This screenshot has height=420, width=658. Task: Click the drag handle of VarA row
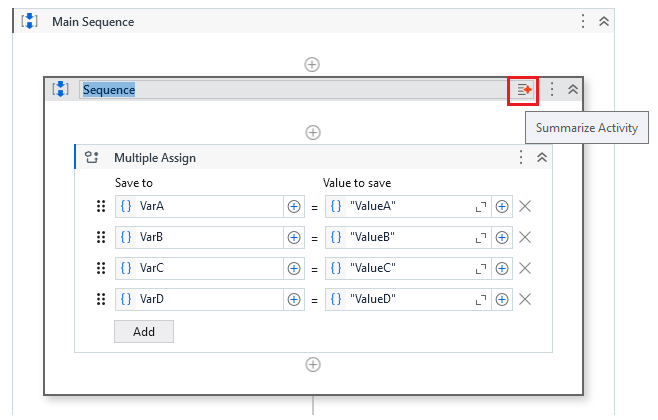tap(101, 206)
